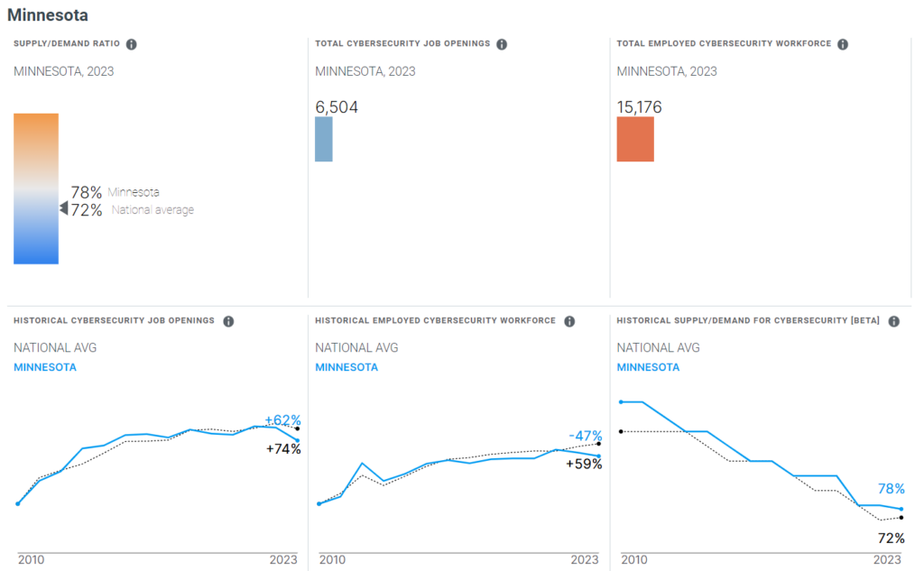This screenshot has width=924, height=571.
Task: Show info for Historical Cybersecurity Job Openings
Action: coord(228,321)
